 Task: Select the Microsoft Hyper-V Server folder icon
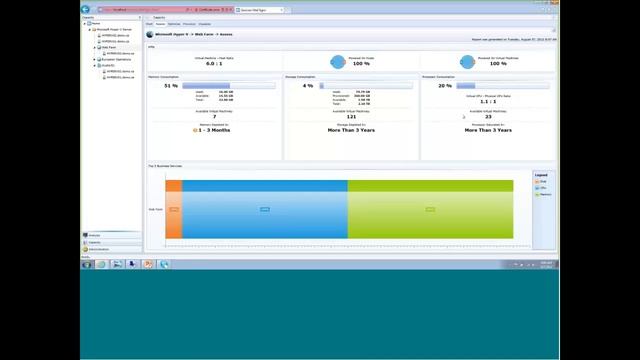tap(94, 30)
